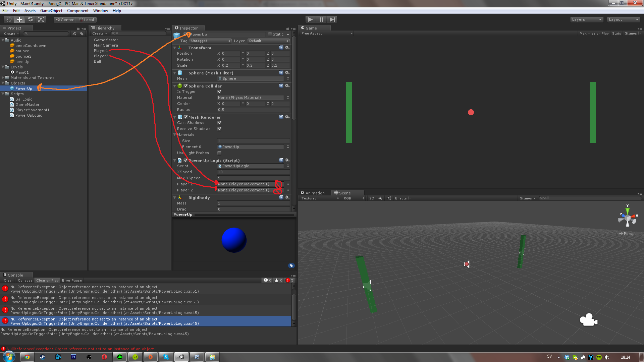The height and width of the screenshot is (362, 644).
Task: Open Skype from the taskbar
Action: tap(166, 357)
